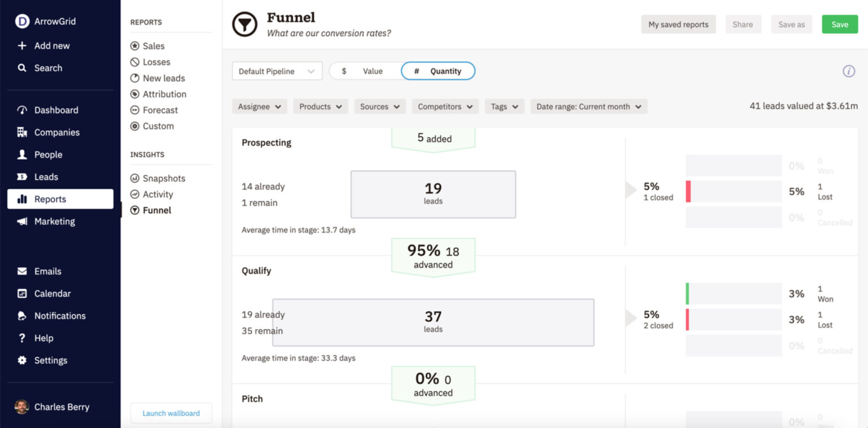Open Notifications in the left sidebar
The width and height of the screenshot is (868, 428).
click(x=59, y=316)
